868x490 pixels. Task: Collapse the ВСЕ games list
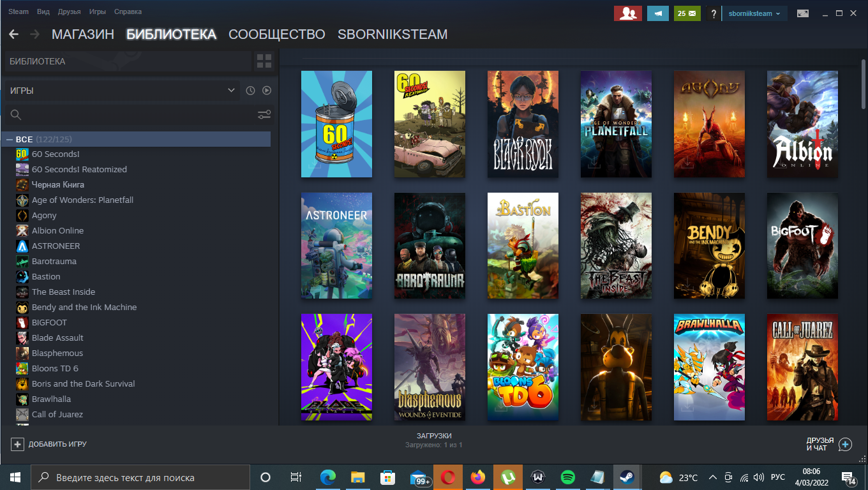tap(10, 139)
